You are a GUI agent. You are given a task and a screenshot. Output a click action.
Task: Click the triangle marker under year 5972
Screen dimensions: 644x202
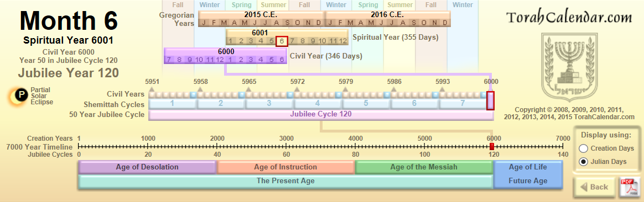click(297, 89)
